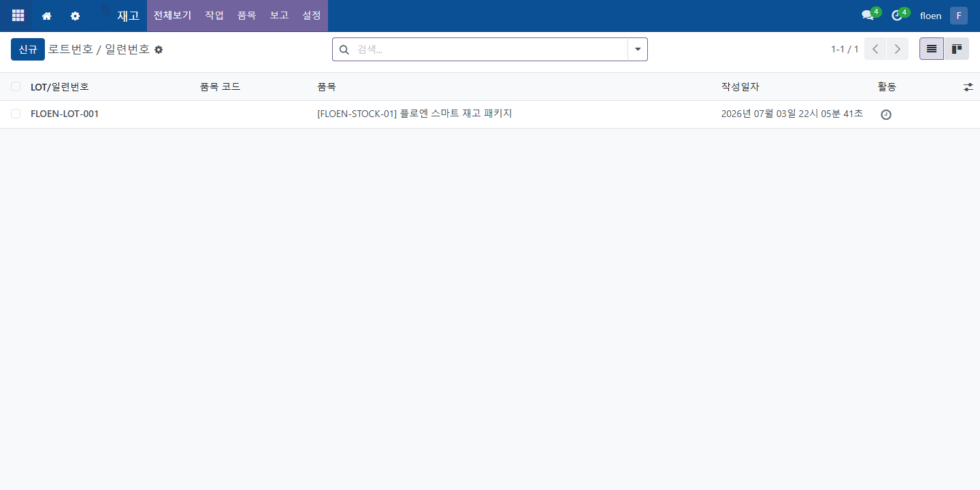This screenshot has height=490, width=980.
Task: Go to home via house icon
Action: click(x=47, y=16)
